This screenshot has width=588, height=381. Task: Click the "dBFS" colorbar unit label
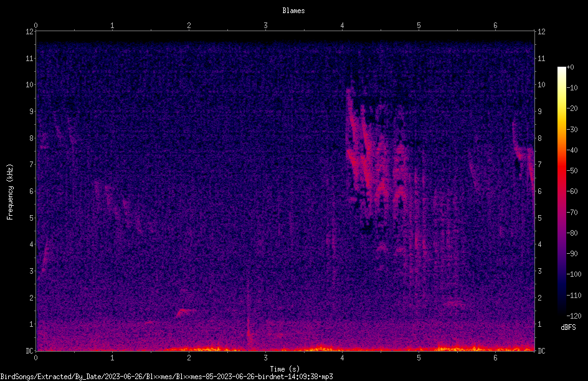point(568,327)
